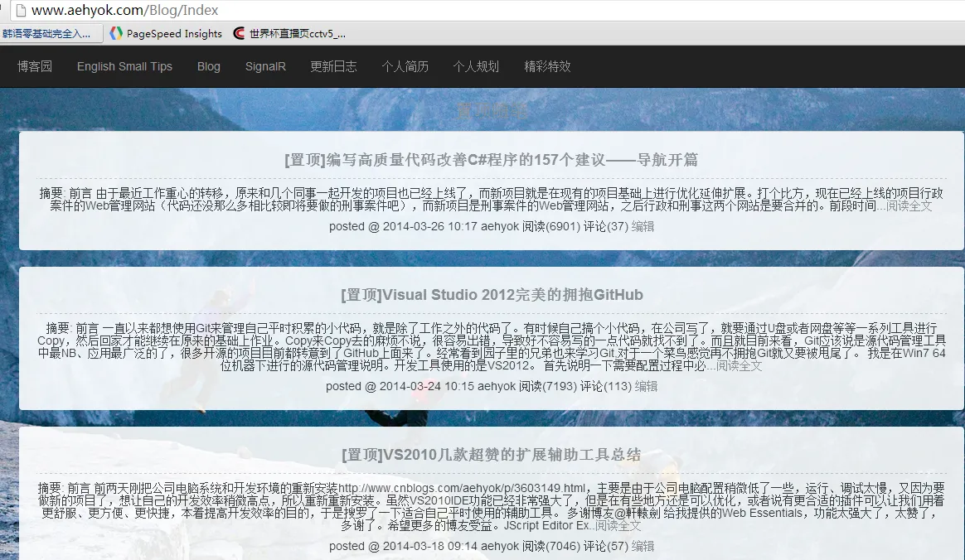Open 个人简历 from the navbar
Screen dimensions: 965x560
point(405,66)
